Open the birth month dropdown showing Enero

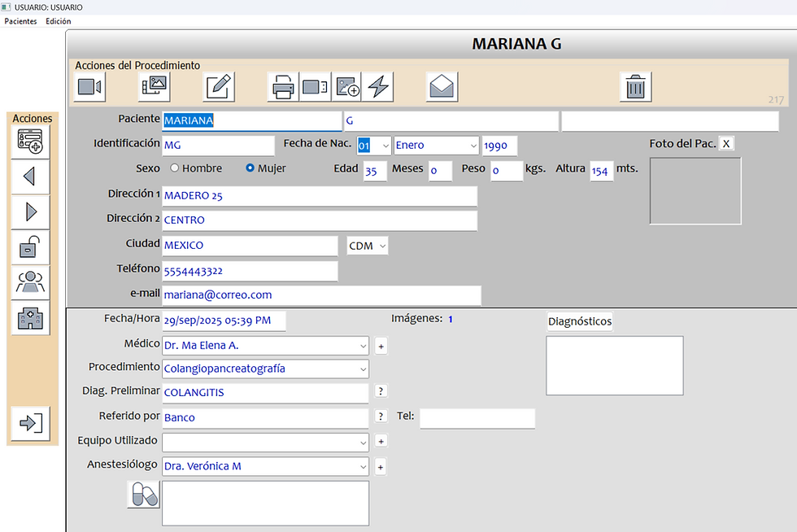pyautogui.click(x=473, y=146)
